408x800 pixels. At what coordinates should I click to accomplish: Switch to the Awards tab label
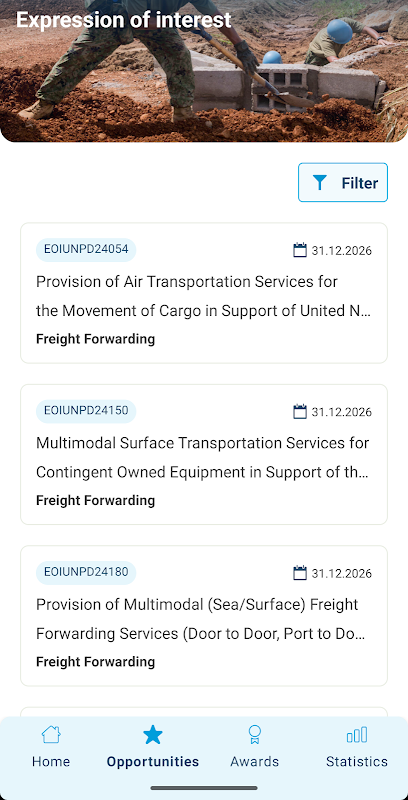tap(254, 762)
